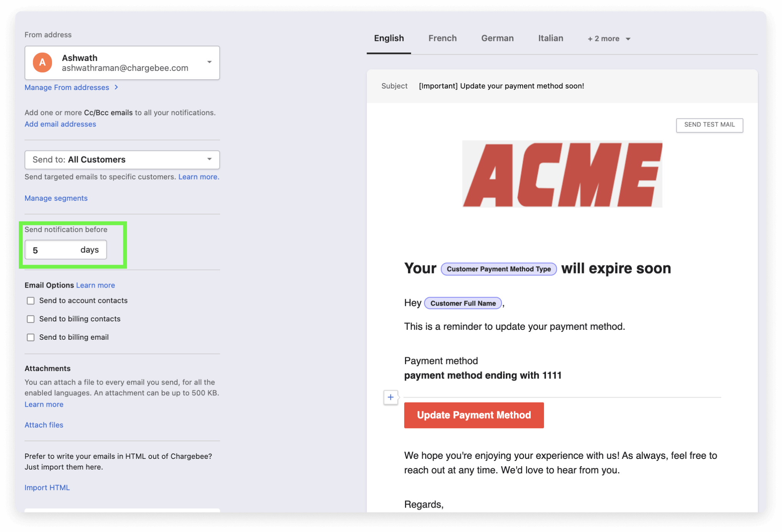Expand the + 2 more languages menu

pos(609,39)
